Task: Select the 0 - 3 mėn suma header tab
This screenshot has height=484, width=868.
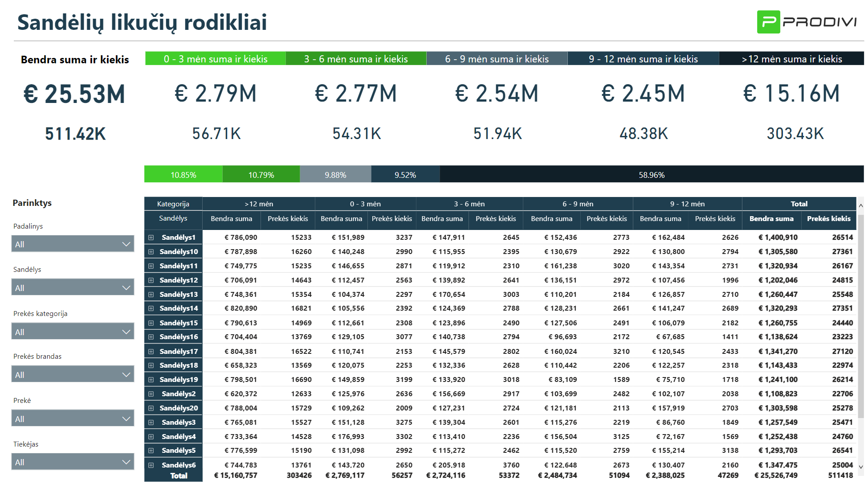Action: [x=216, y=59]
